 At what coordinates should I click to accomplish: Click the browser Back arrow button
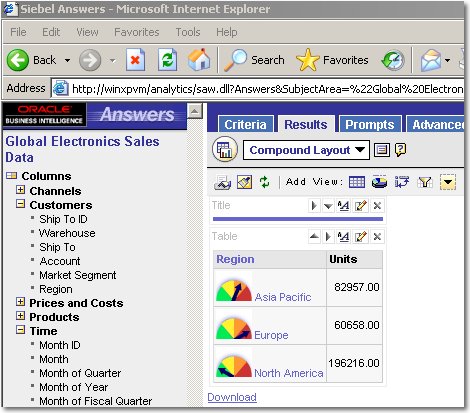tap(18, 60)
